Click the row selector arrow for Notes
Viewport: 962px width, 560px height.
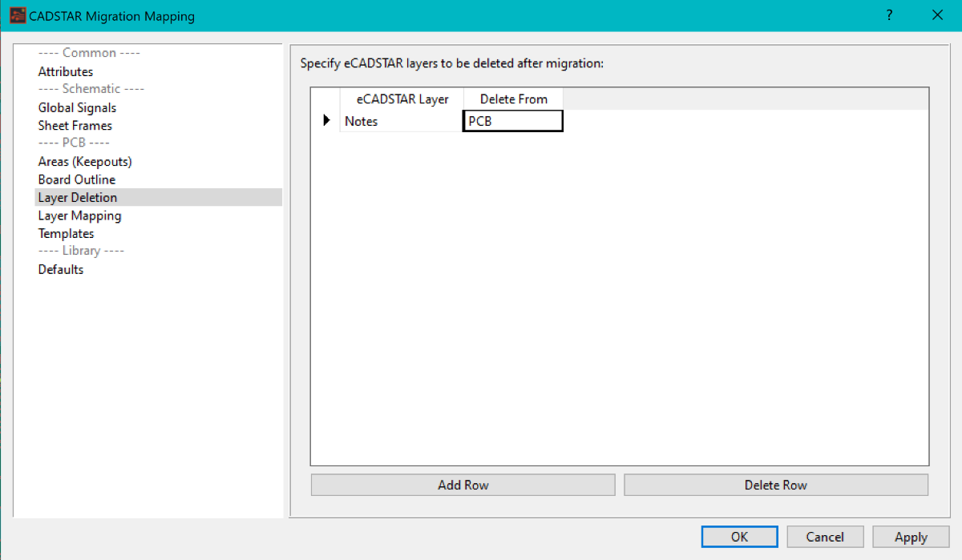tap(326, 121)
